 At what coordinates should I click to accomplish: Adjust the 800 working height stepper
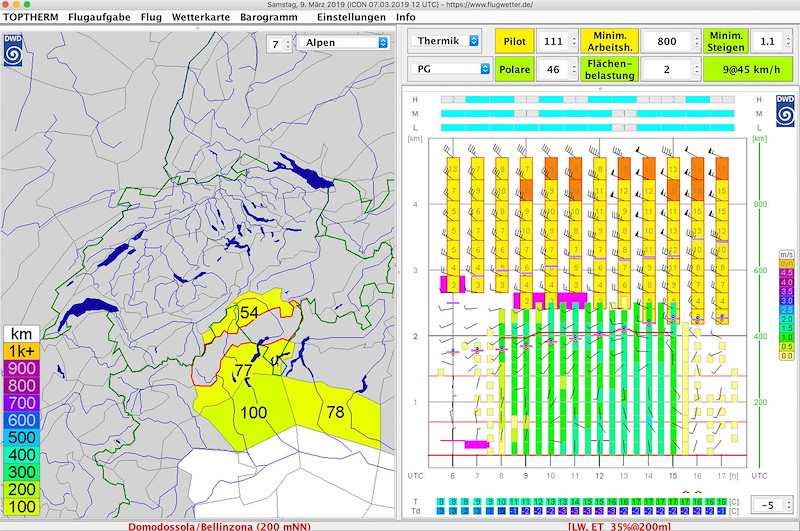pos(696,41)
